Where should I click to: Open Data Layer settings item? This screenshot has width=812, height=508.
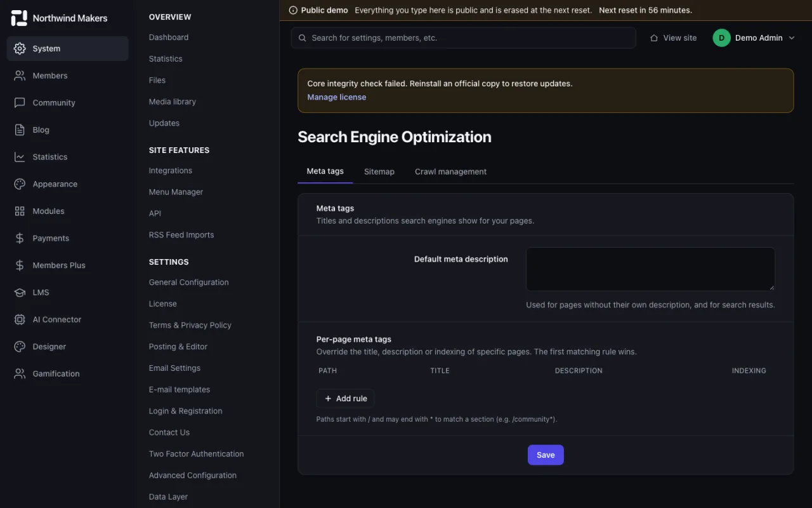[x=168, y=497]
